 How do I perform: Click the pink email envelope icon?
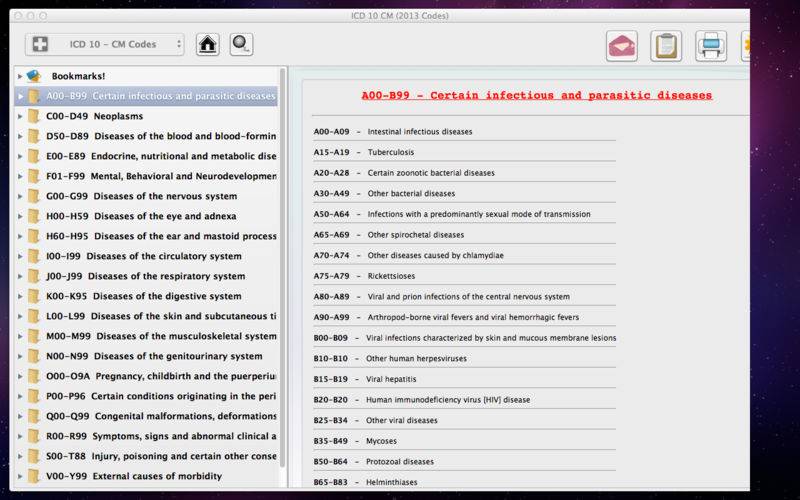click(x=621, y=46)
